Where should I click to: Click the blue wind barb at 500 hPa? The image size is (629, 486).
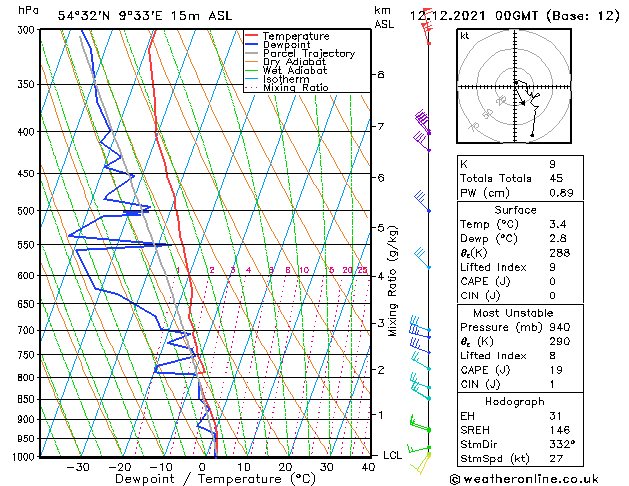pos(422,201)
